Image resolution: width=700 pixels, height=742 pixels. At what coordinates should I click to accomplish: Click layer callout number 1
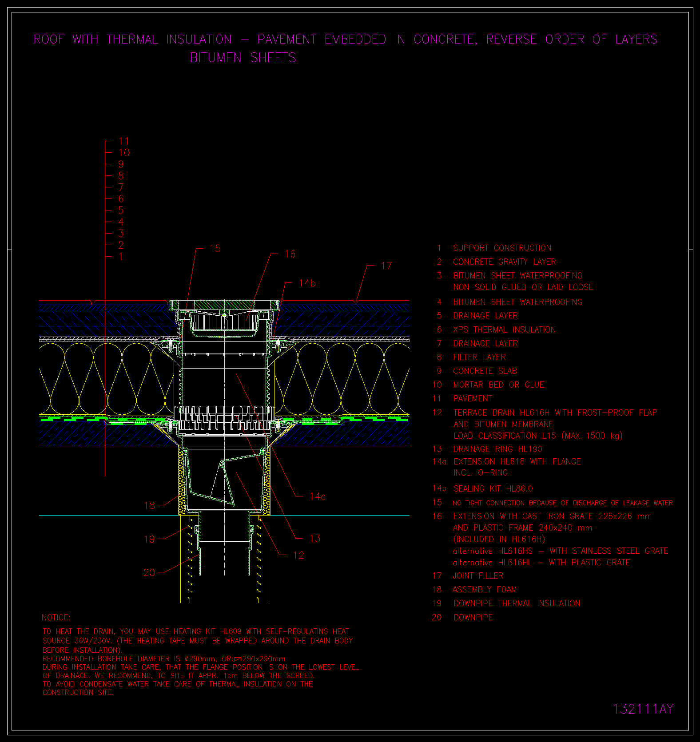click(121, 257)
